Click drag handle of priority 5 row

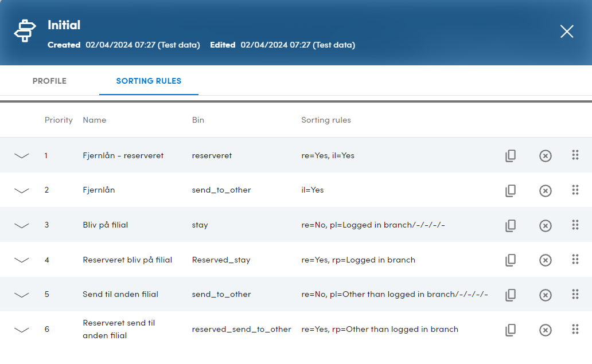tap(575, 294)
